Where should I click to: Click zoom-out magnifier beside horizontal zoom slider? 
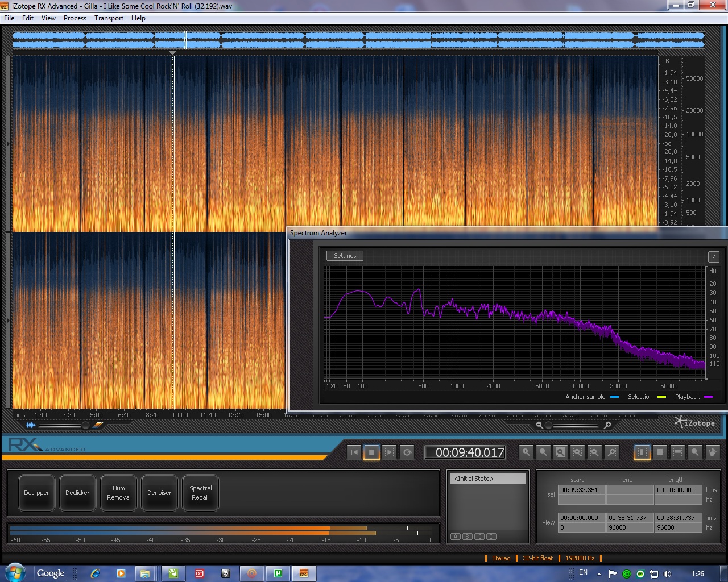pos(539,425)
